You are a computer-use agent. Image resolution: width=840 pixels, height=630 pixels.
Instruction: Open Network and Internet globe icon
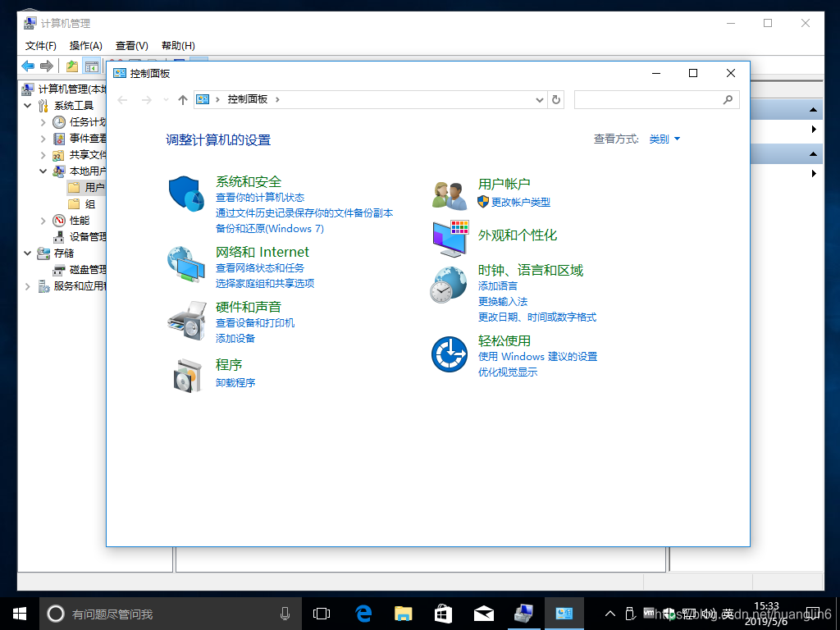[x=186, y=264]
